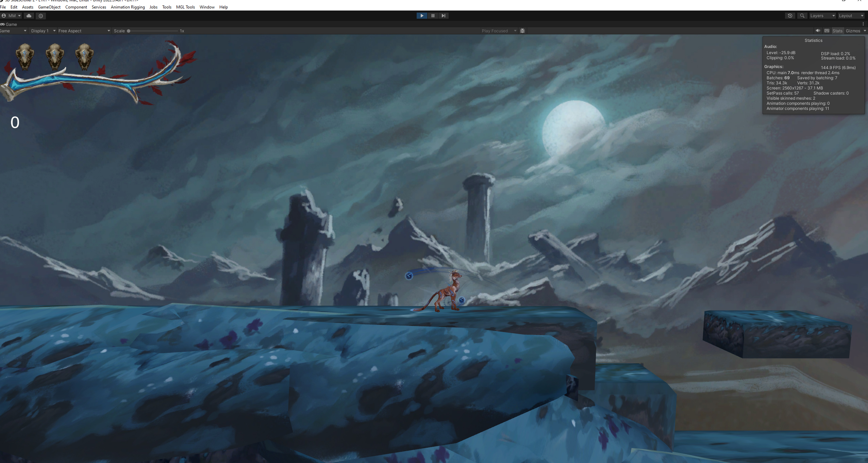Open the Free Aspect resolution dropdown

[x=84, y=31]
